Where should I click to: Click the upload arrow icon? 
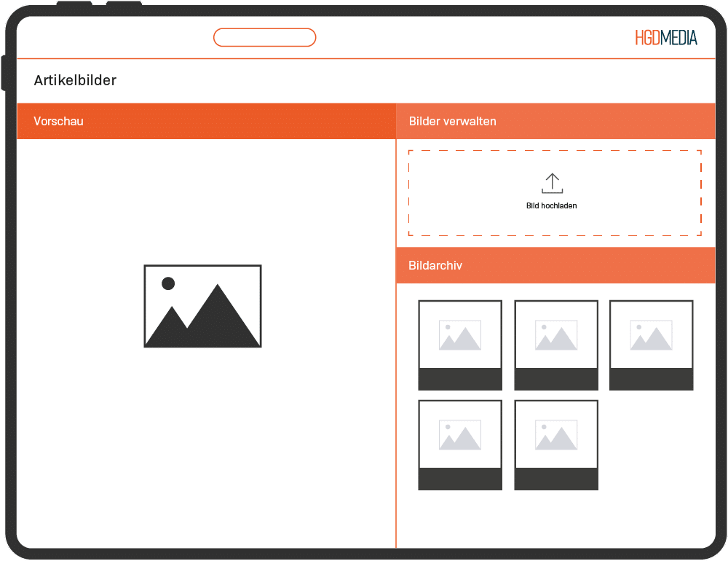click(552, 183)
